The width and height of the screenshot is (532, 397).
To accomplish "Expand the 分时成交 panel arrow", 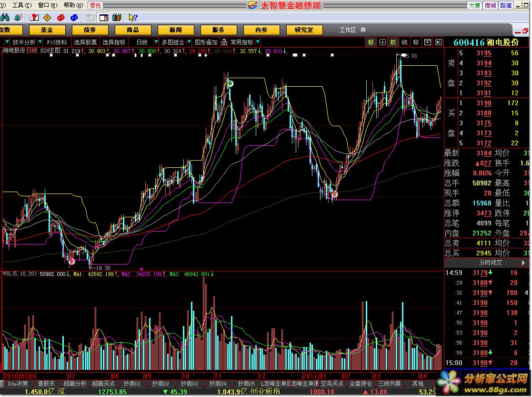I will 523,263.
